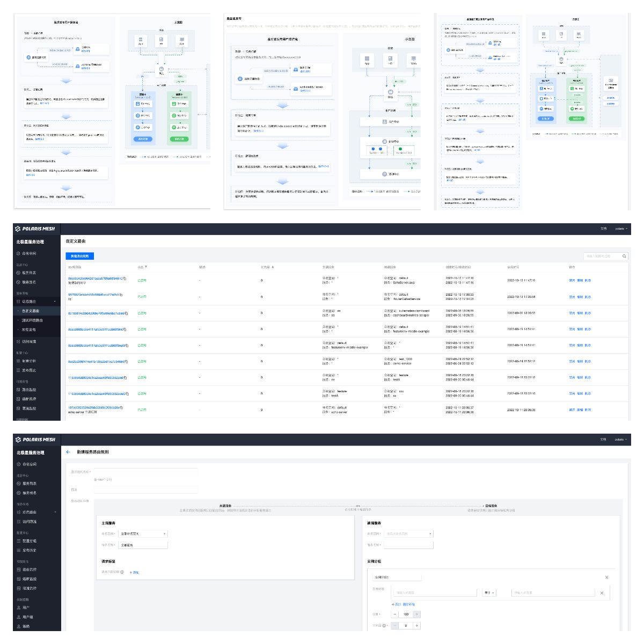644x644 pixels.
Task: Click 编辑 in the demo-service row
Action: pos(580,361)
